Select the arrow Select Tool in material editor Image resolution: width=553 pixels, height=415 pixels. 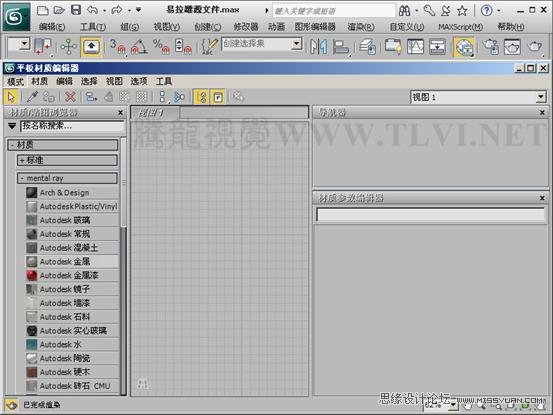(x=11, y=97)
